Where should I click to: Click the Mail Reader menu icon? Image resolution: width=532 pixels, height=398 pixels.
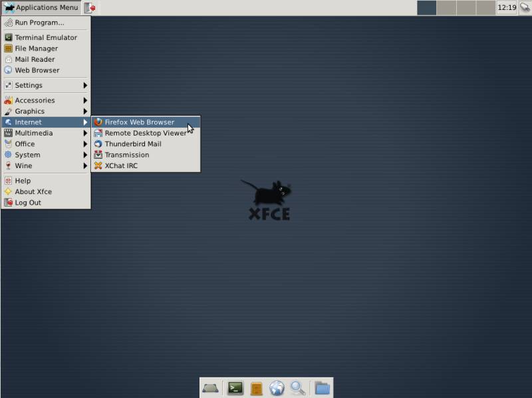click(9, 59)
